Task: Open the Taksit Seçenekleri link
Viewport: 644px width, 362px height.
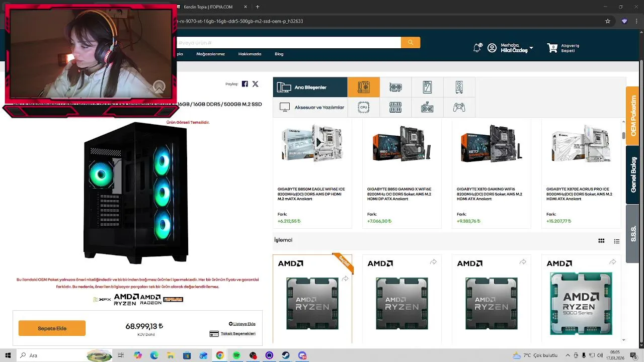Action: click(x=232, y=334)
